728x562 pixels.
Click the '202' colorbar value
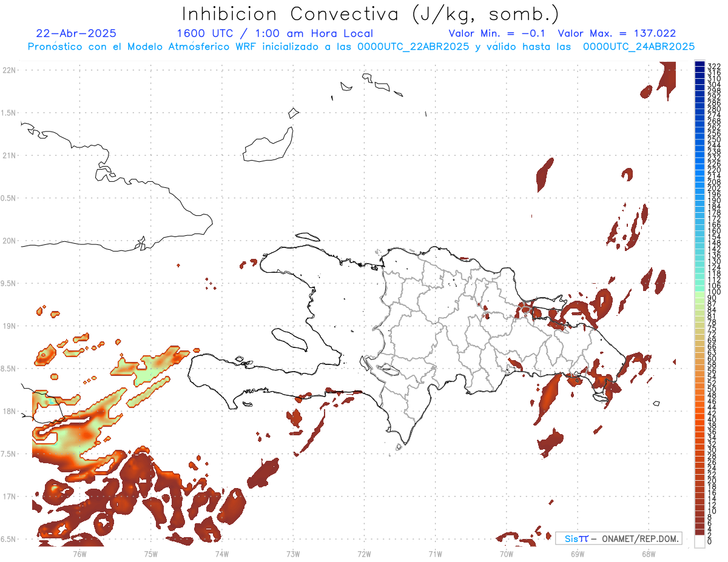pos(713,188)
